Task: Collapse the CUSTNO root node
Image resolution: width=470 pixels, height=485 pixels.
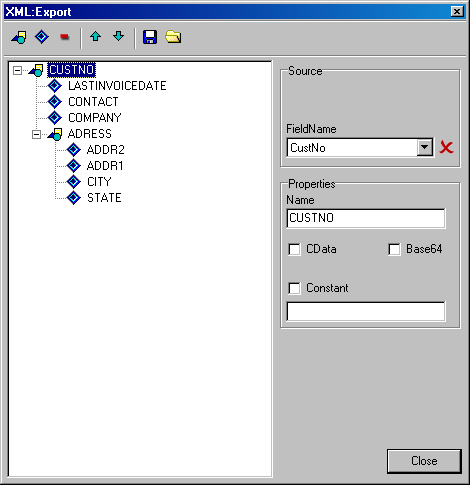Action: click(x=17, y=70)
